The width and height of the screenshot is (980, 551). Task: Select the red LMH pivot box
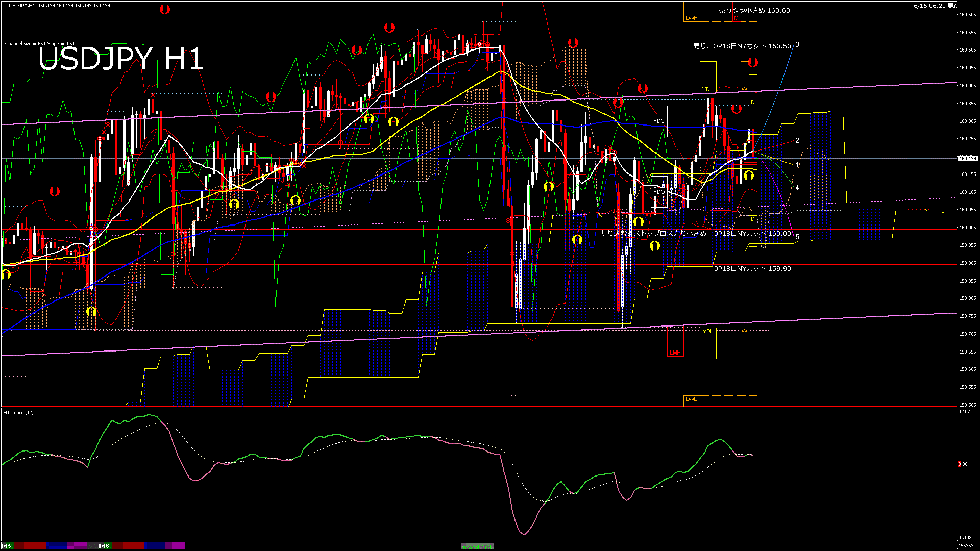click(675, 342)
